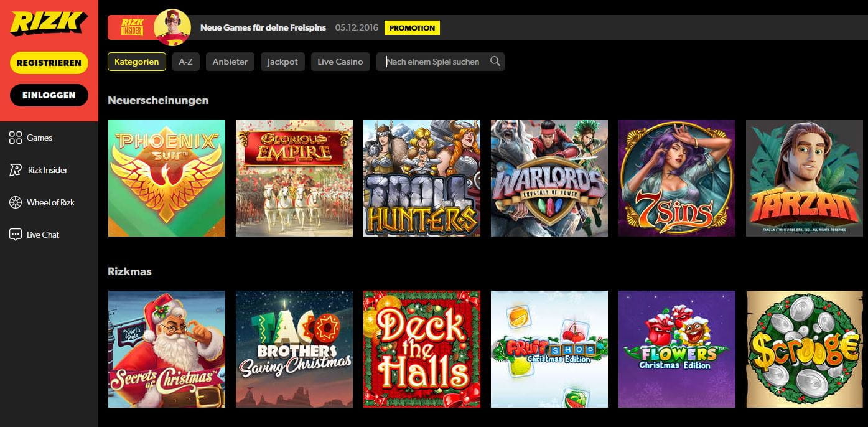Switch to the Anbieter tab
Screen dimensions: 868x427
(230, 62)
